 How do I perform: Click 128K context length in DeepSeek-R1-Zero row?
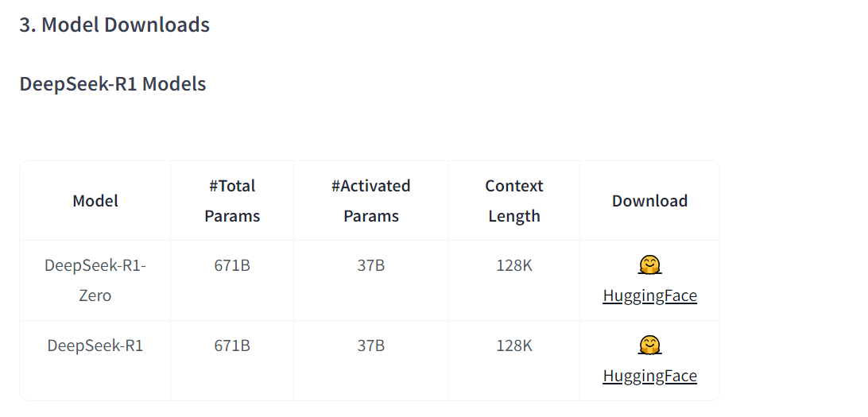click(x=514, y=265)
